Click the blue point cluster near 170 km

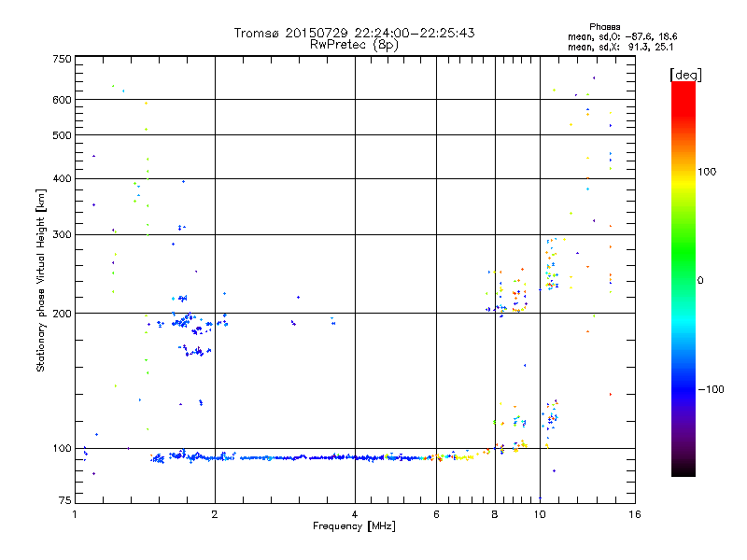[x=195, y=351]
